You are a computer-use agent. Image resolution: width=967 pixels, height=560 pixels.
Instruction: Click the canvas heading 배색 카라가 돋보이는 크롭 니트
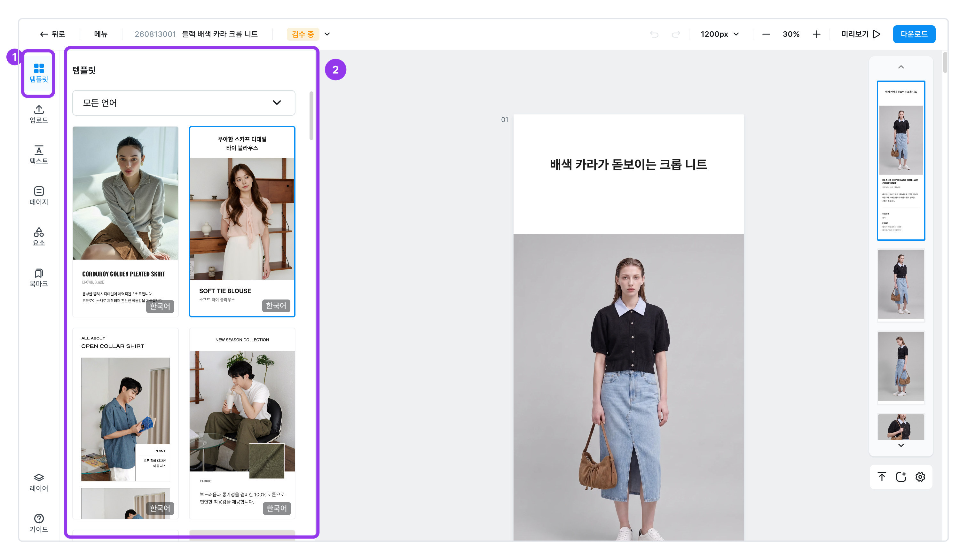(629, 165)
